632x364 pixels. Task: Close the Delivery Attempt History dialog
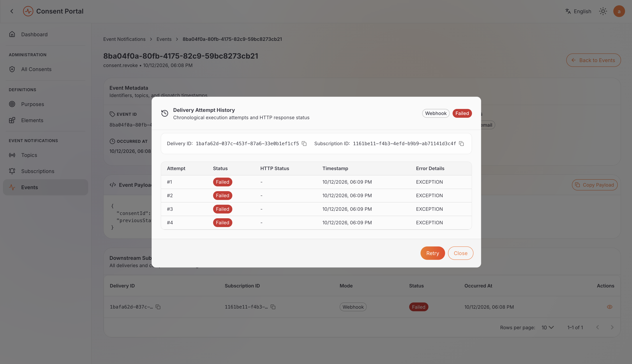click(461, 253)
